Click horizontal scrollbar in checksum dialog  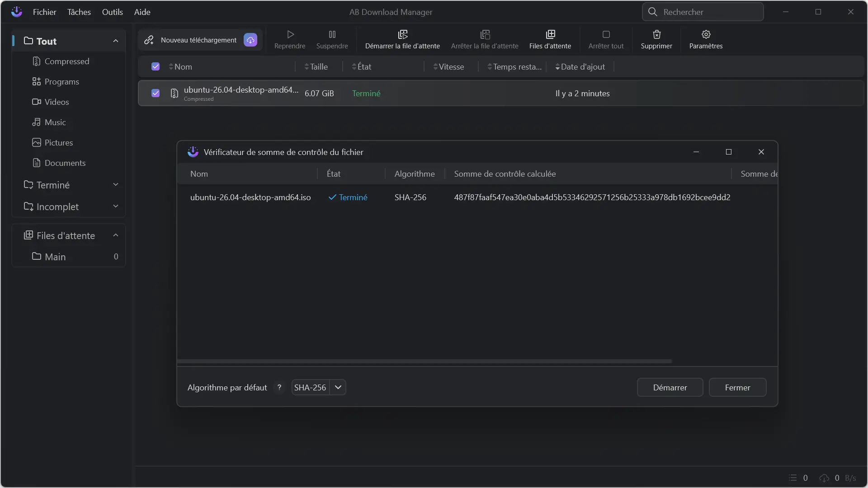425,361
